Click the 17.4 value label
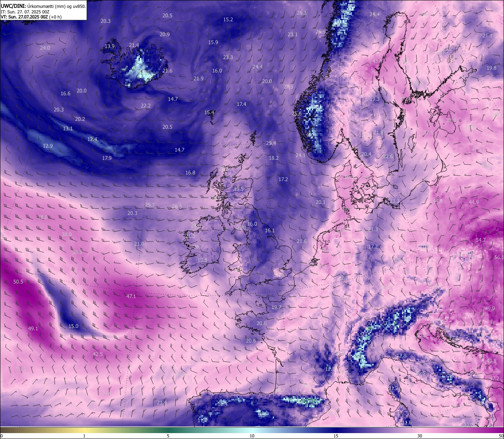Viewport: 504px width, 439px height. tap(241, 104)
